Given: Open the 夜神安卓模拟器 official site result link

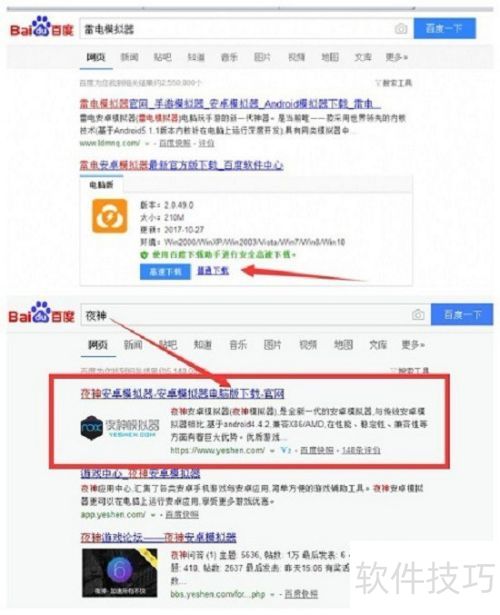Looking at the screenshot, I should (x=182, y=393).
